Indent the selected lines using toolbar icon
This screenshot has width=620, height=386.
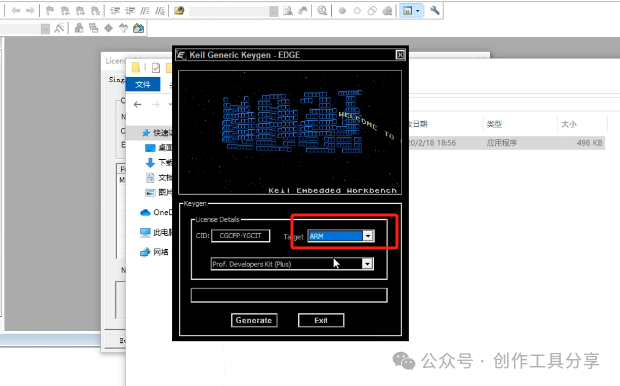(x=115, y=11)
